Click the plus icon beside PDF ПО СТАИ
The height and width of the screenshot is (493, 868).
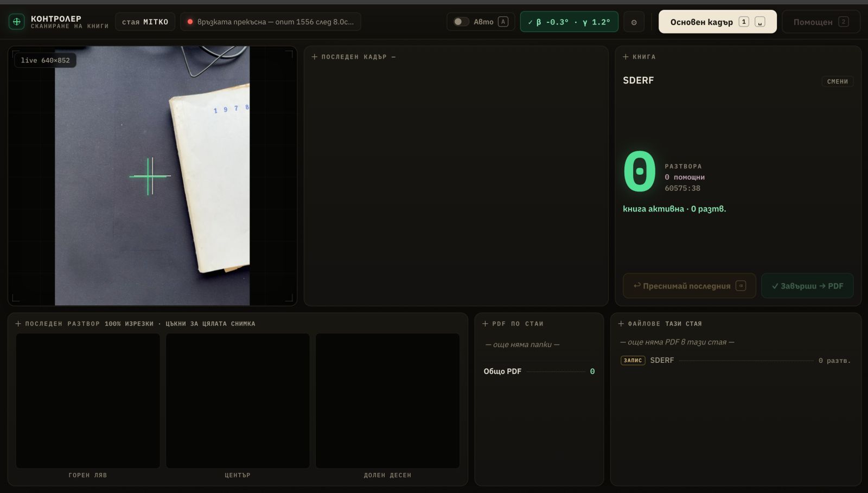[x=485, y=324]
